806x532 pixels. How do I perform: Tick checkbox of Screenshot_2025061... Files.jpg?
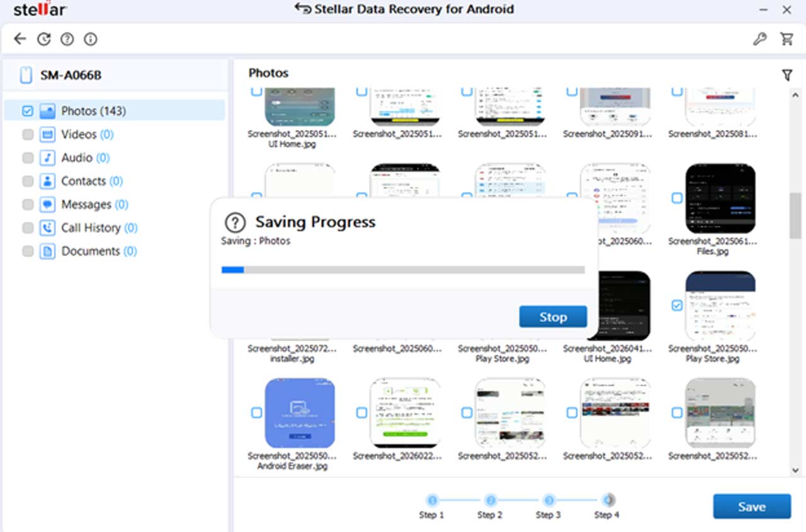[677, 198]
